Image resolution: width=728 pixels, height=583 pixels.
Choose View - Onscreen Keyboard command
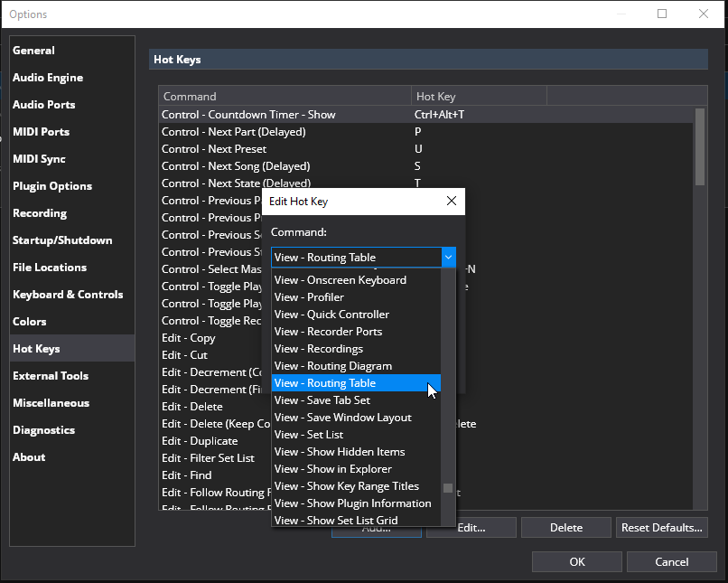(x=341, y=280)
